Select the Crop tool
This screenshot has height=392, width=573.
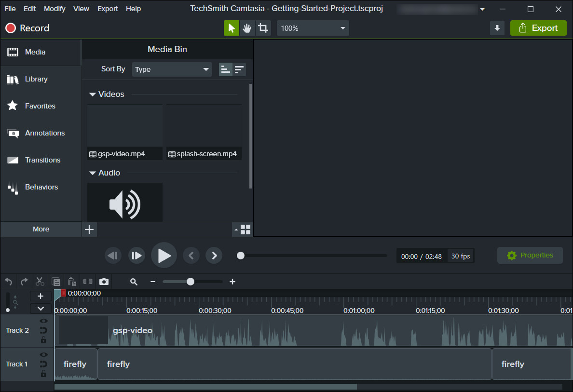pyautogui.click(x=263, y=28)
